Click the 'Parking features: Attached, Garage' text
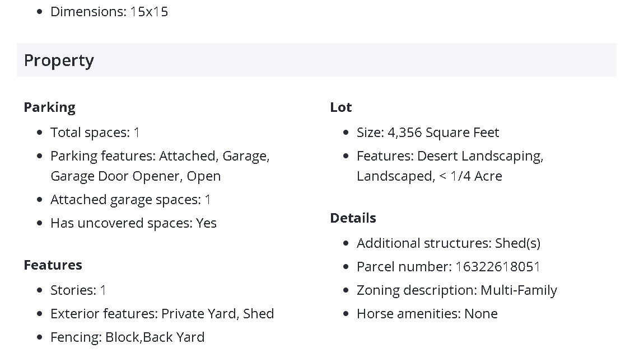This screenshot has width=644, height=358. [x=160, y=156]
